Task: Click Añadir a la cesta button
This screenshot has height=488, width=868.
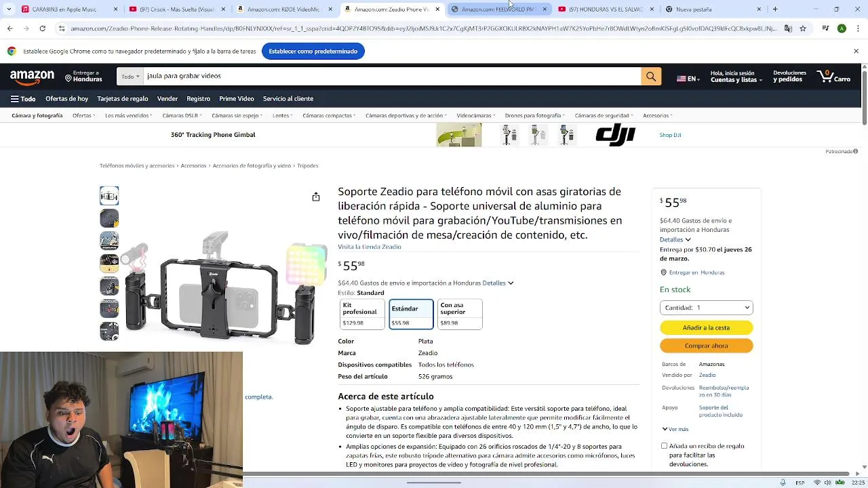Action: (706, 328)
